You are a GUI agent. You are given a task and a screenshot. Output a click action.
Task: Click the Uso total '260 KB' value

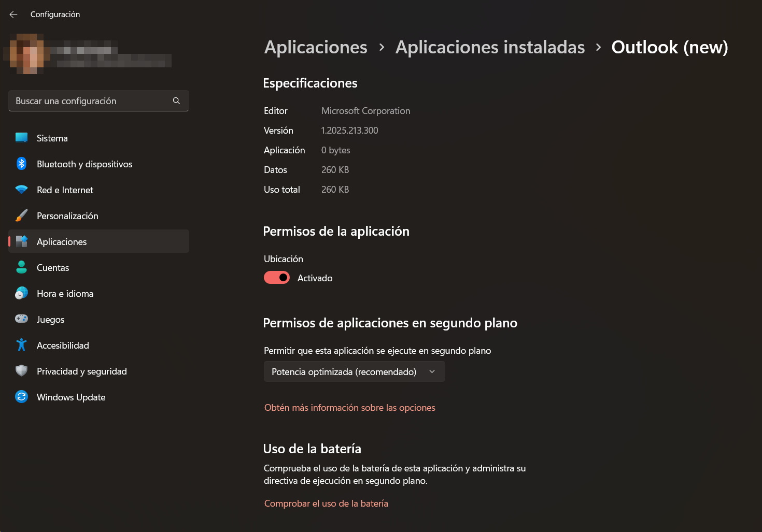coord(335,190)
